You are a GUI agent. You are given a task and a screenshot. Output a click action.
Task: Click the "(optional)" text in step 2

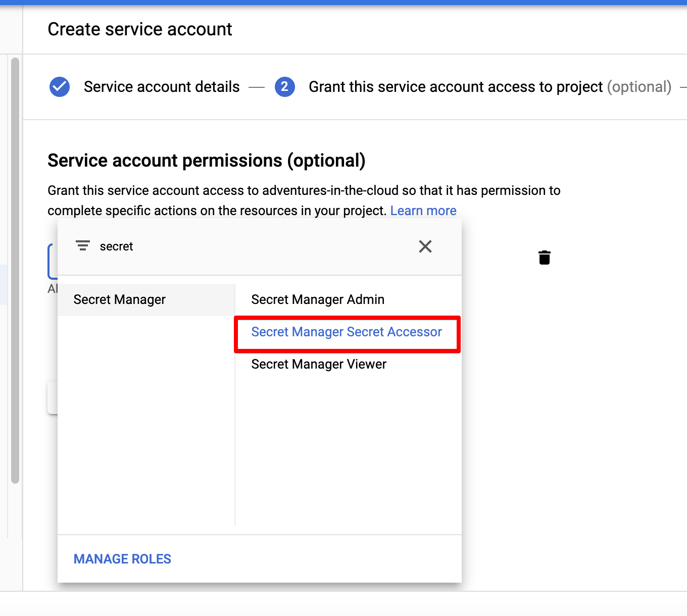coord(639,87)
